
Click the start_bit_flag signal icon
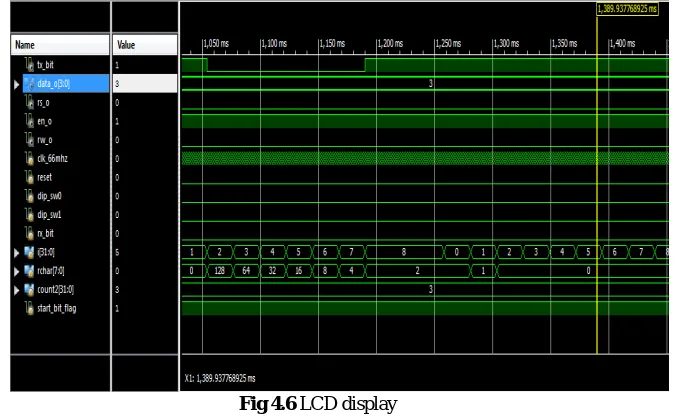click(x=29, y=308)
